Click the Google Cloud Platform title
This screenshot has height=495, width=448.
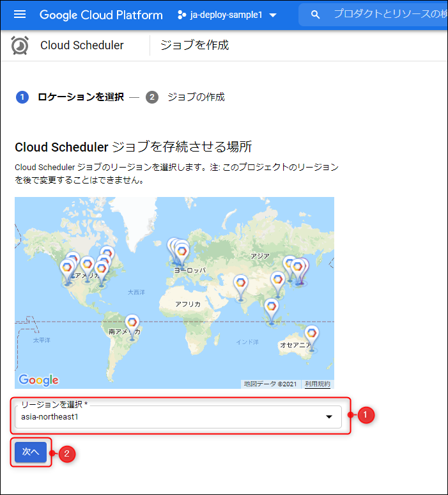101,15
